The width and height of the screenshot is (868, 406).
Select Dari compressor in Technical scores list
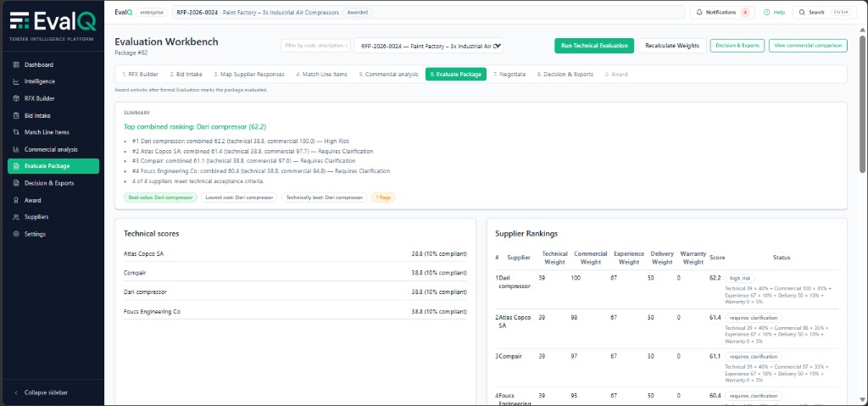pyautogui.click(x=295, y=292)
